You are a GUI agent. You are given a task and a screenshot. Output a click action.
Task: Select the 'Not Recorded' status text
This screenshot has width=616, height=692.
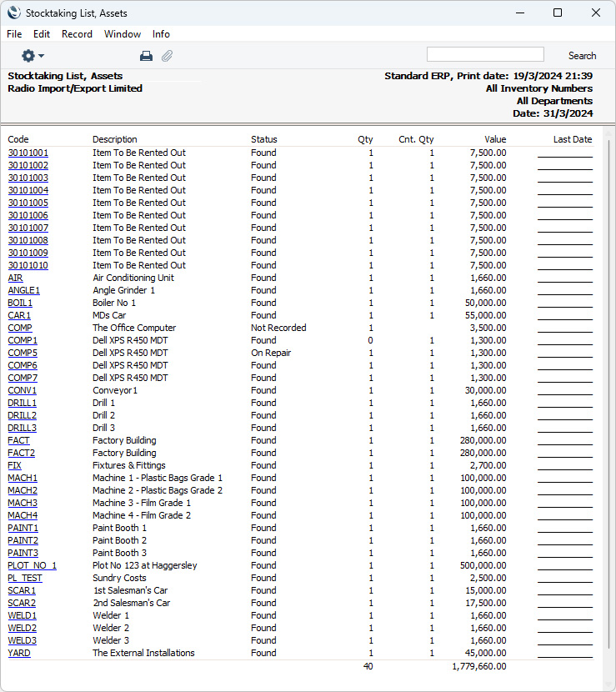point(278,328)
